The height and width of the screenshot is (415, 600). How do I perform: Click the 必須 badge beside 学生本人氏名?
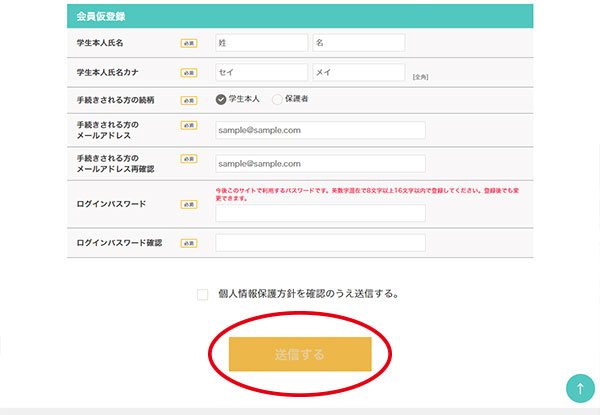click(189, 43)
